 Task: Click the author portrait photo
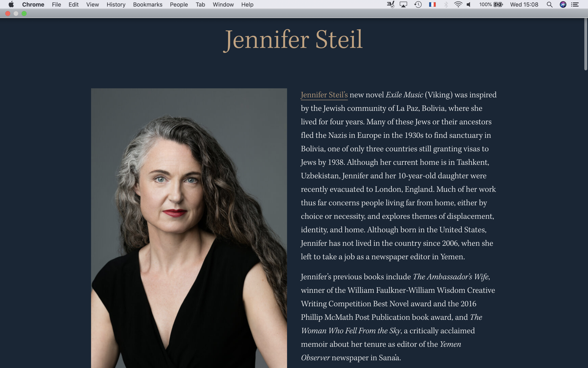tap(189, 228)
